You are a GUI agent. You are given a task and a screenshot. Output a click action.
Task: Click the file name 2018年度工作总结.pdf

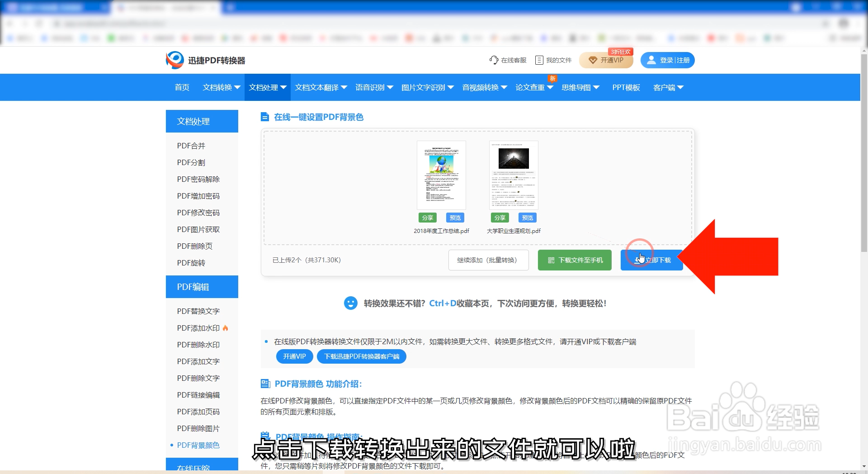pos(441,231)
